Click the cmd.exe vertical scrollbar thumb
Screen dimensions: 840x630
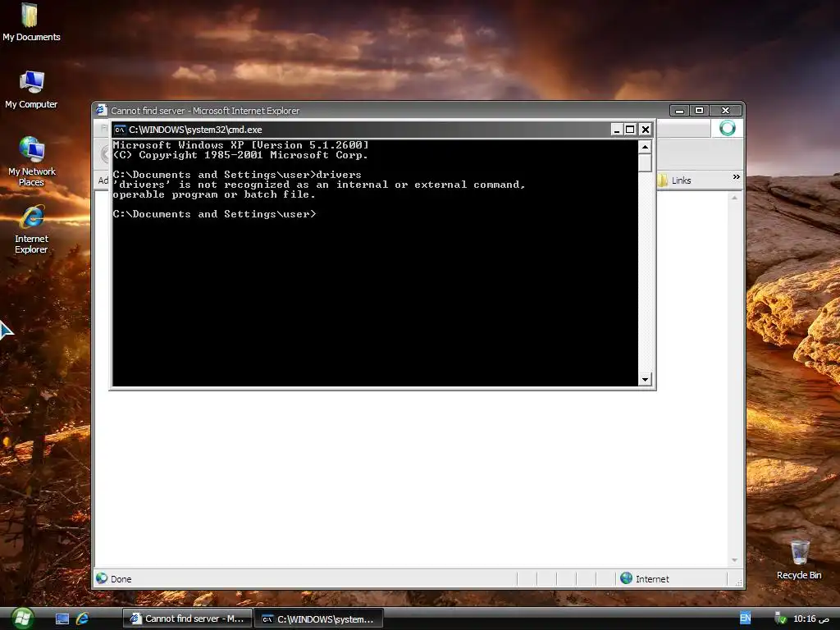(x=645, y=163)
